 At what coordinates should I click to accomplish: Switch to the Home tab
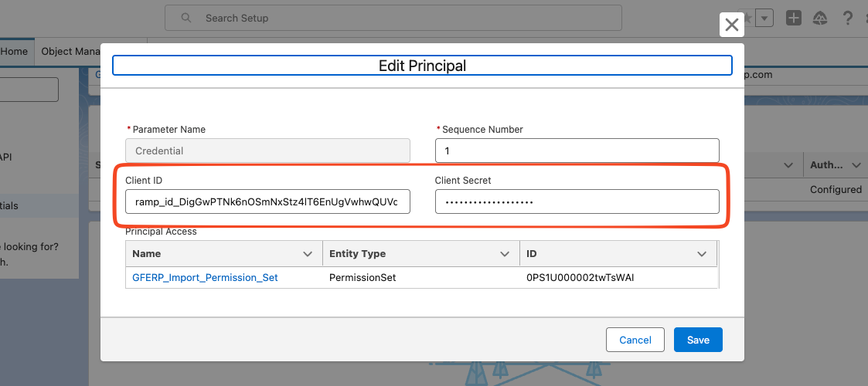14,52
